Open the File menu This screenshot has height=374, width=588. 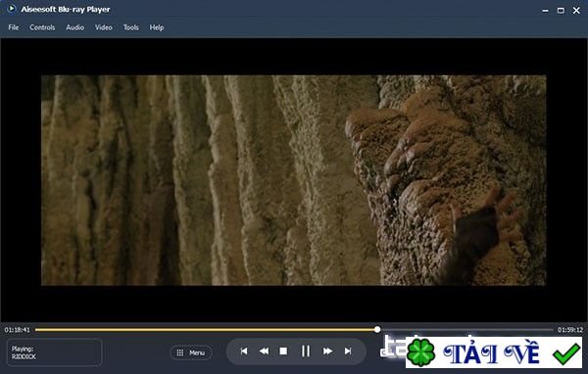(x=14, y=27)
